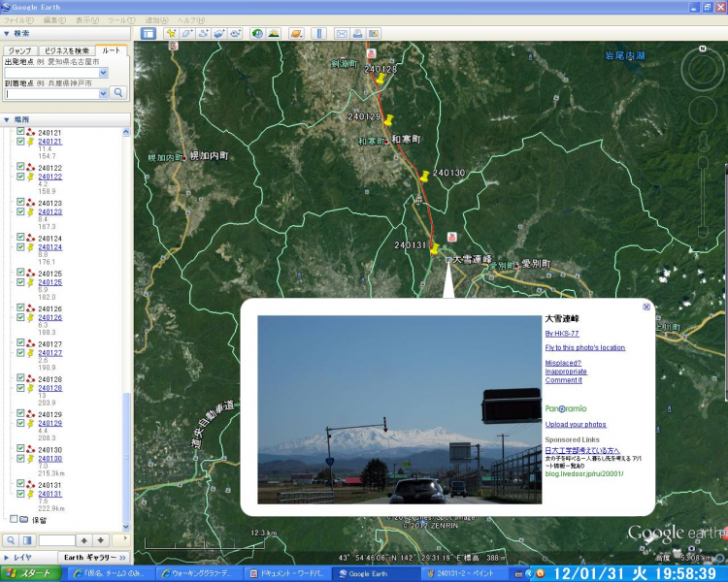The image size is (728, 582).
Task: Click the yellow pushpin 240128 on map
Action: (381, 79)
